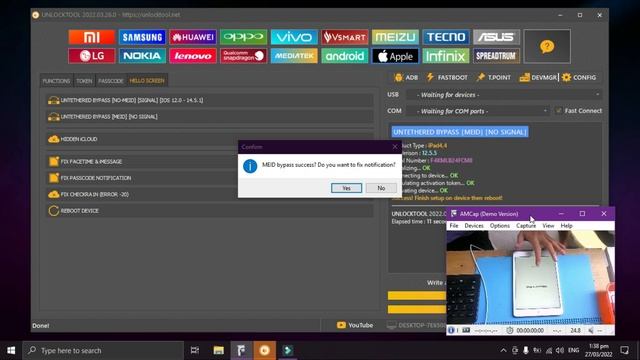
Task: Click the UnlockTool orange taskbar icon
Action: (264, 350)
